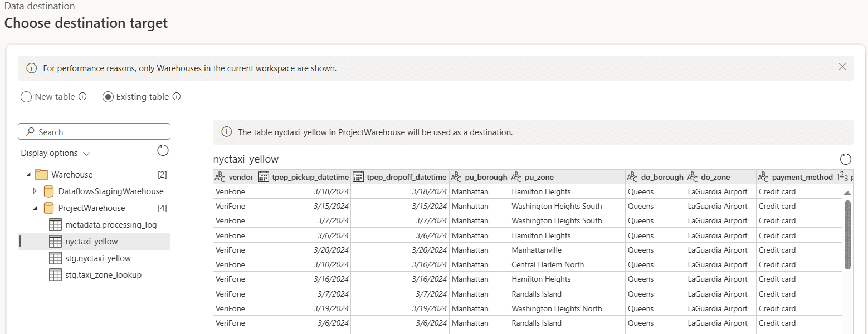Click the info icon next to New table
This screenshot has width=868, height=334.
coord(82,96)
